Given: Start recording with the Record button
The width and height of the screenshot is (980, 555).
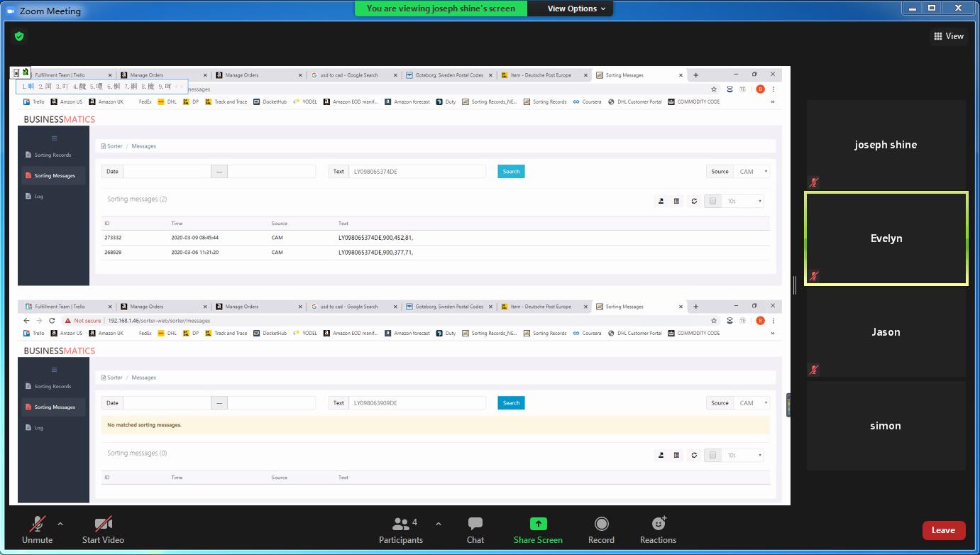Looking at the screenshot, I should click(x=601, y=524).
